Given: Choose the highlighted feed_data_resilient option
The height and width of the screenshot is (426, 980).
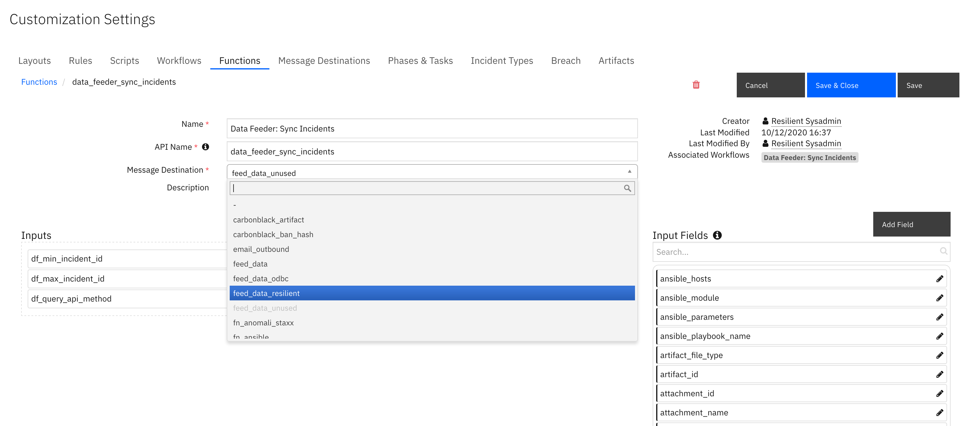Looking at the screenshot, I should click(x=432, y=293).
